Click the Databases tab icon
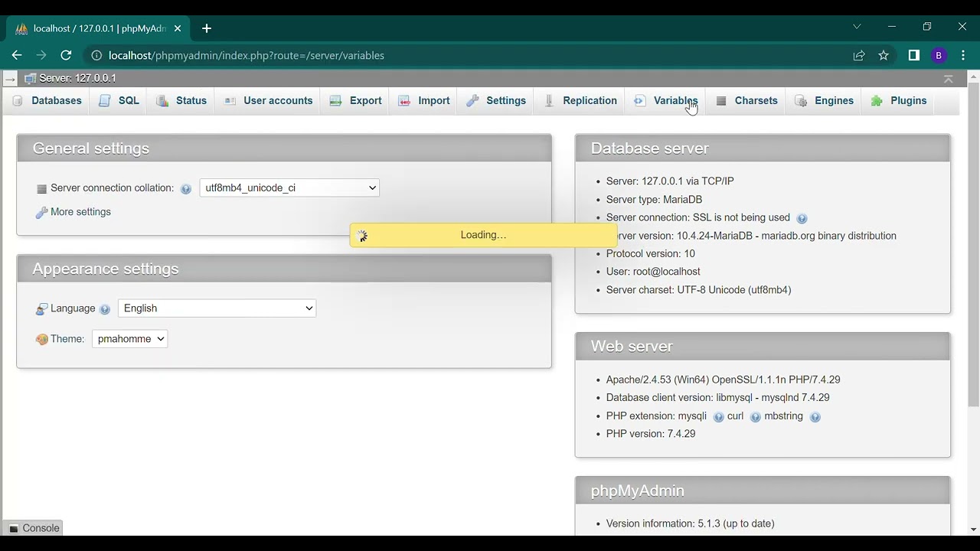This screenshot has height=551, width=980. pyautogui.click(x=18, y=101)
